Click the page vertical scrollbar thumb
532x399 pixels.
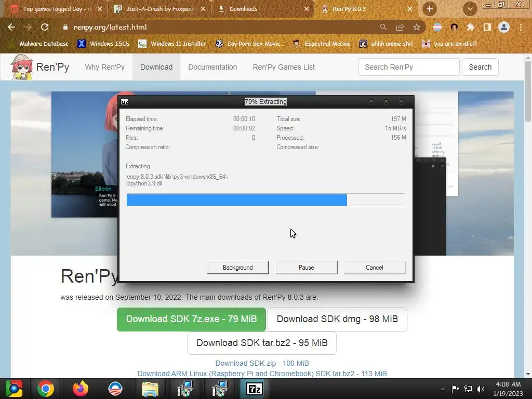[x=528, y=91]
